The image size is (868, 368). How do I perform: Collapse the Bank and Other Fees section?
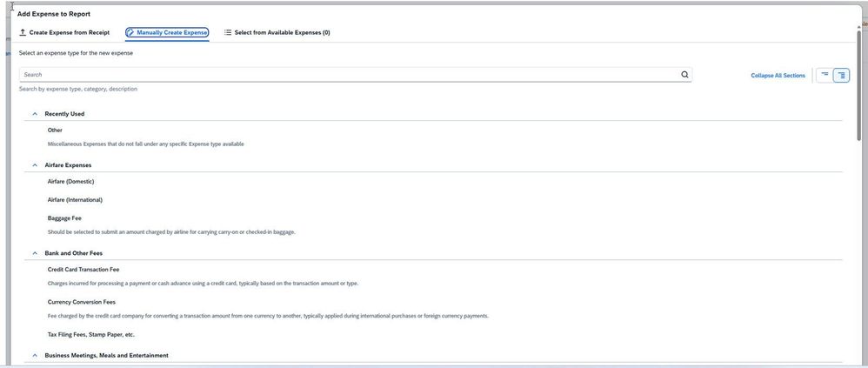pos(35,253)
